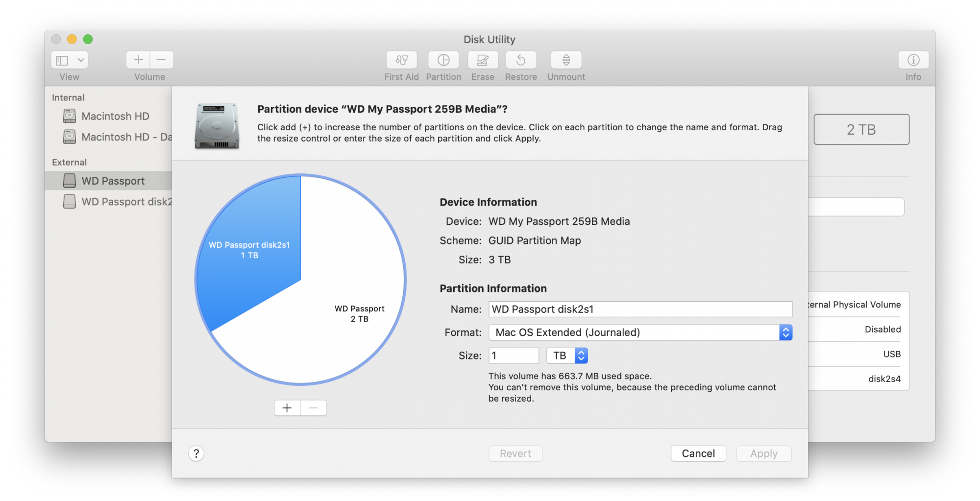Click the 2 TB capacity box in main window
The width and height of the screenshot is (980, 501).
pos(861,129)
